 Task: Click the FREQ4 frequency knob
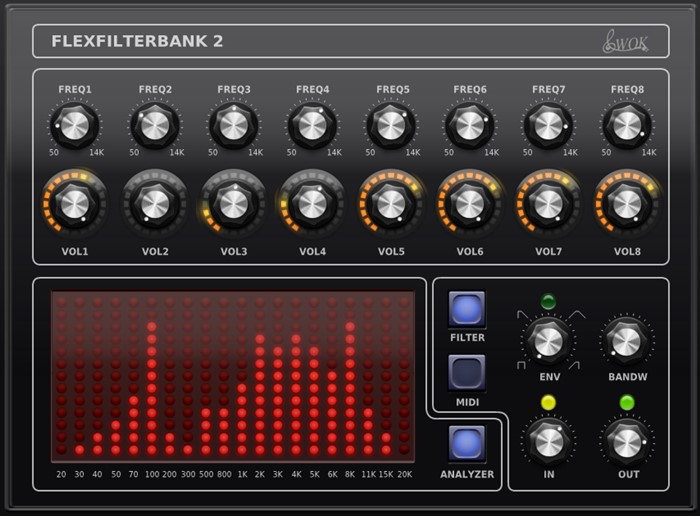tap(312, 125)
